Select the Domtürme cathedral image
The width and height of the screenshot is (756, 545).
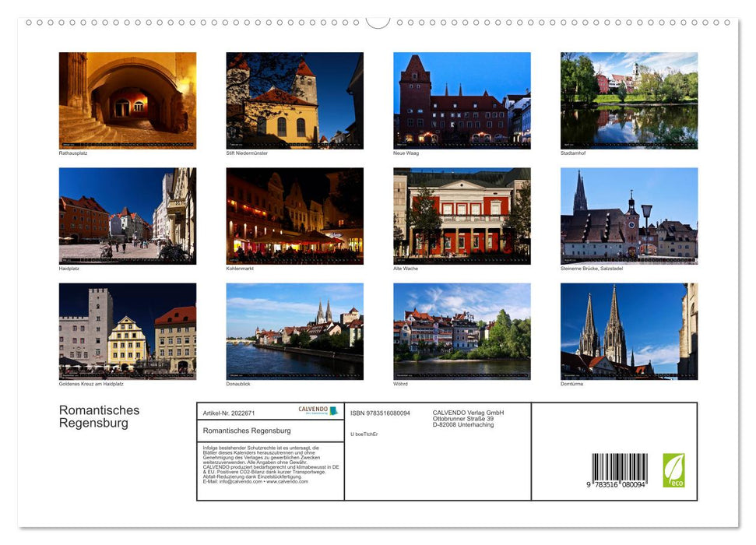628,330
